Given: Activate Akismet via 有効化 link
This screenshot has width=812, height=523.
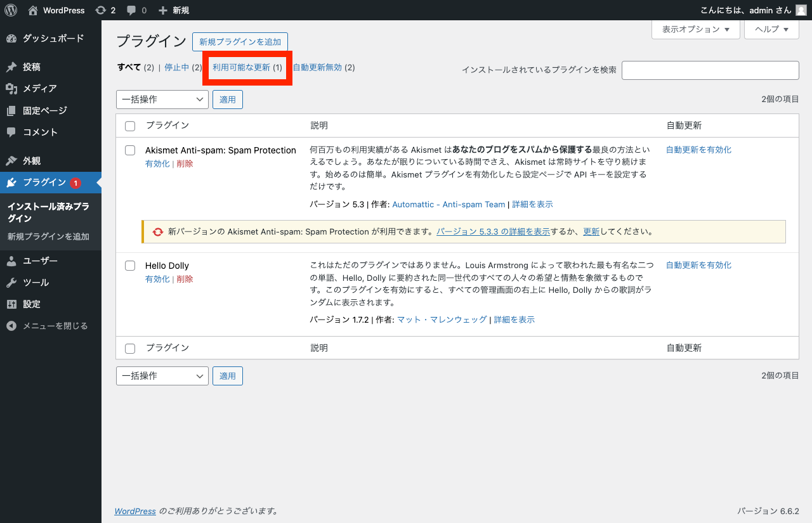Looking at the screenshot, I should tap(157, 164).
